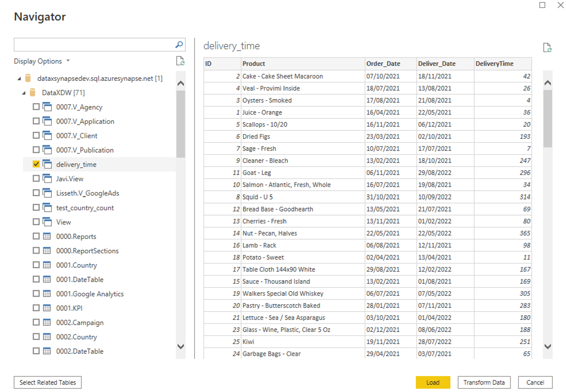Click the refresh icon beside Display Options
This screenshot has width=566, height=392.
(x=180, y=61)
